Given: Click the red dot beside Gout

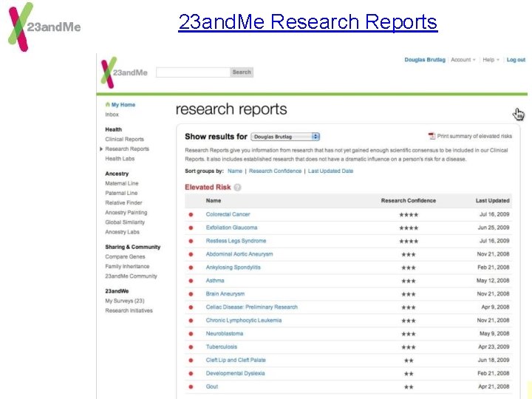Looking at the screenshot, I should click(x=191, y=386).
